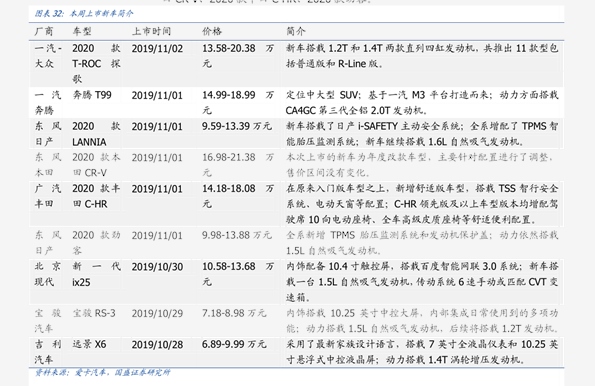Select the 宝骏 RS-3 model cell

point(94,313)
